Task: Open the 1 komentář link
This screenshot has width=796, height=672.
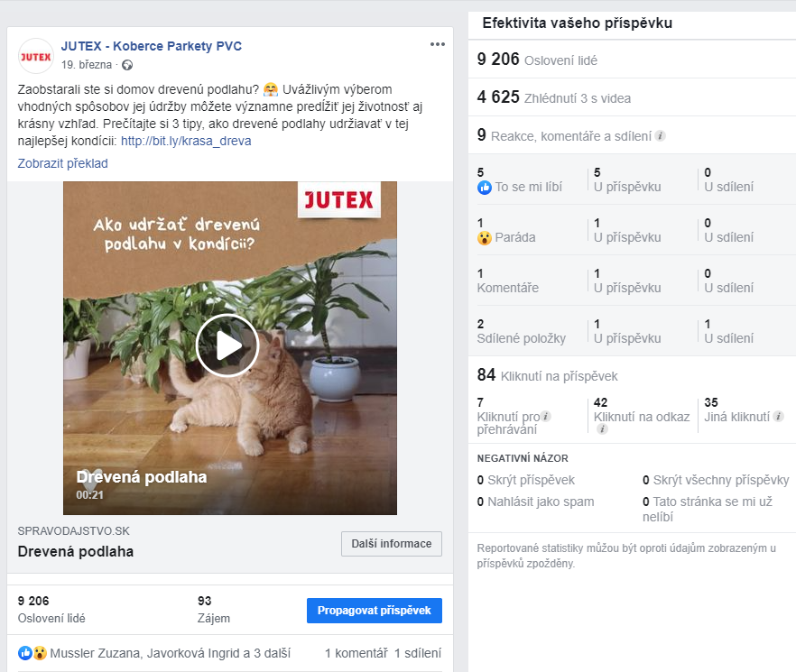Action: click(x=356, y=653)
